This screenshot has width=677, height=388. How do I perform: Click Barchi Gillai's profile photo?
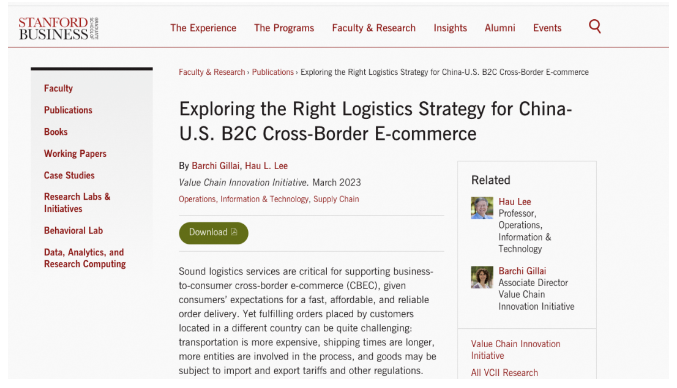click(482, 277)
